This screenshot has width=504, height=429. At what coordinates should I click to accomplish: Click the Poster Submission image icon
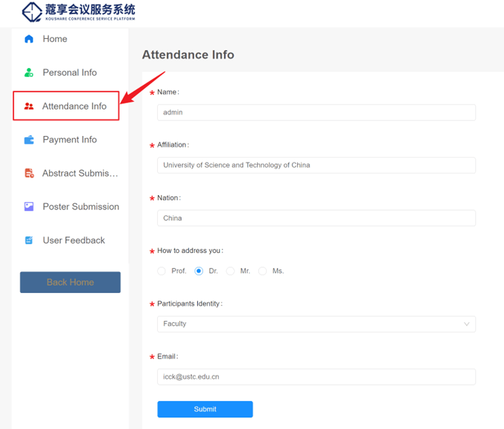click(29, 207)
